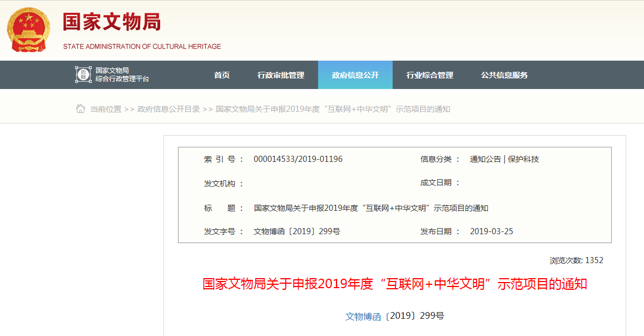Viewport: 644px width, 336px height.
Task: Select the 政府信息公开 tab
Action: point(355,75)
